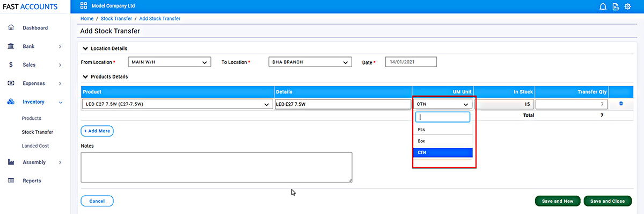The height and width of the screenshot is (214, 644).
Task: Click the Model Company Ltd name
Action: [114, 6]
